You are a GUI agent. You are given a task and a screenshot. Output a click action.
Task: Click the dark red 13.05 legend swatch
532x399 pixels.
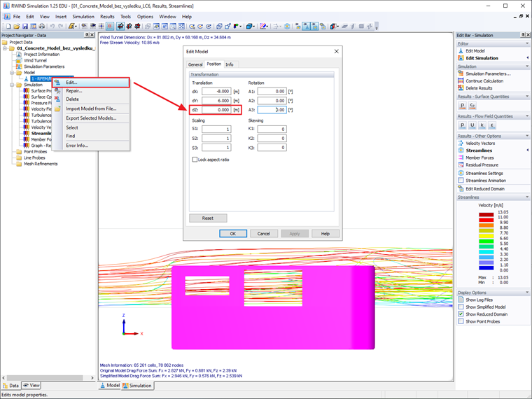coord(486,215)
